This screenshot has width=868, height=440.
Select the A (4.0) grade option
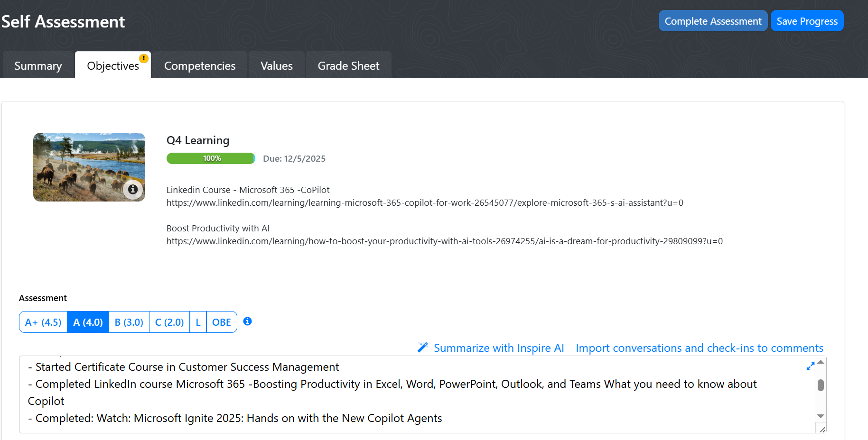point(88,322)
